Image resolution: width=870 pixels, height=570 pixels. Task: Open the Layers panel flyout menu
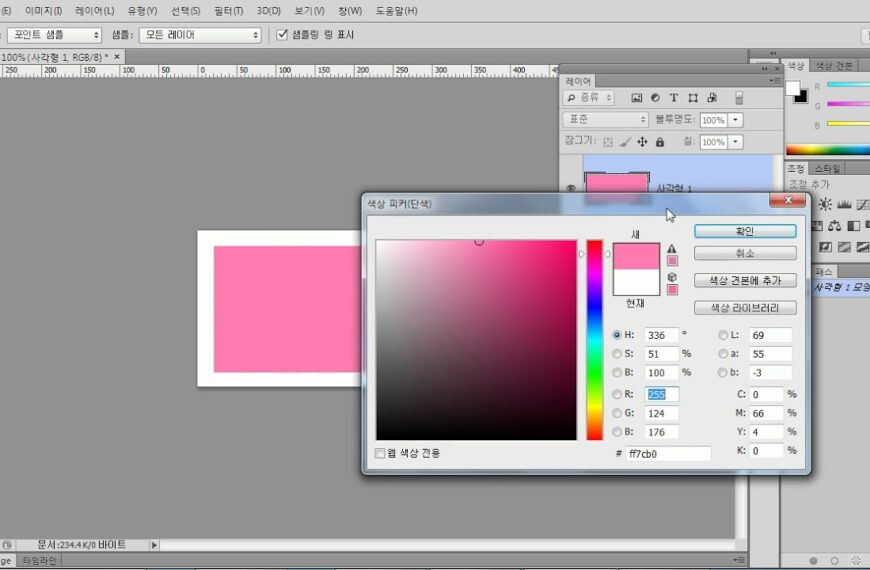pos(773,81)
